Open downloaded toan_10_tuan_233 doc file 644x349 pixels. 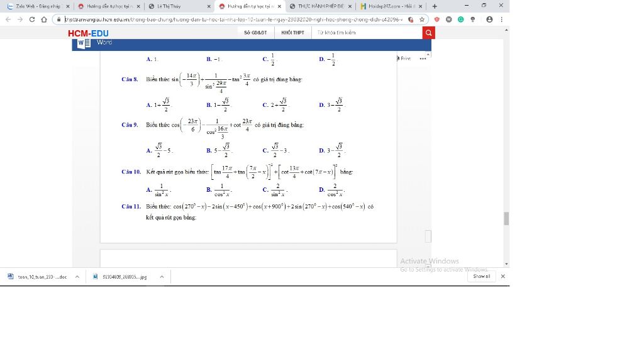point(37,277)
